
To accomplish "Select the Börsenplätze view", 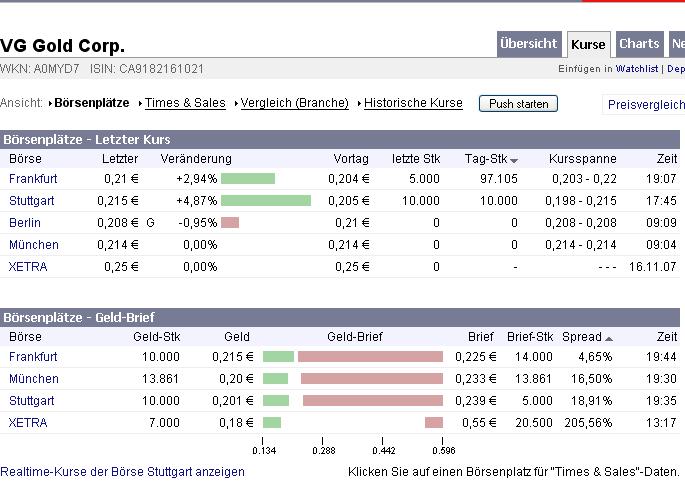I will 92,103.
